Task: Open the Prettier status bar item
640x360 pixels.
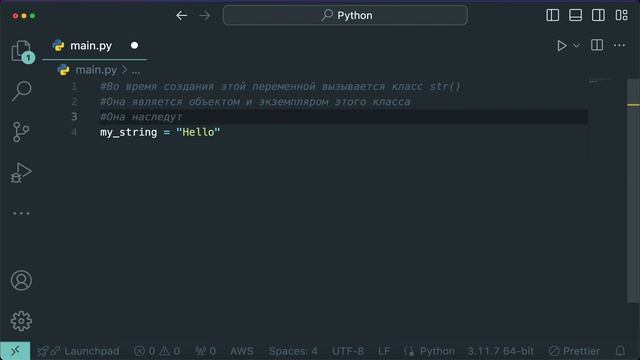Action: (x=574, y=351)
